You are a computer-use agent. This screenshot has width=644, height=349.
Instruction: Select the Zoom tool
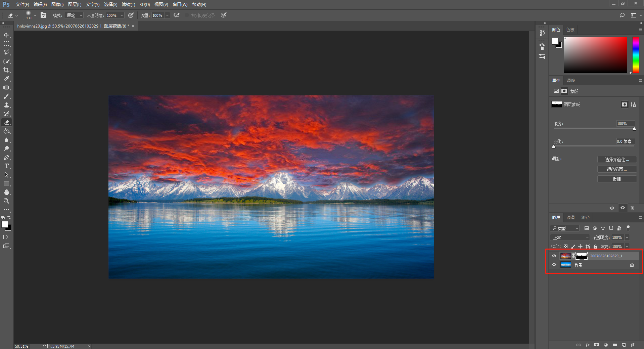coord(6,201)
